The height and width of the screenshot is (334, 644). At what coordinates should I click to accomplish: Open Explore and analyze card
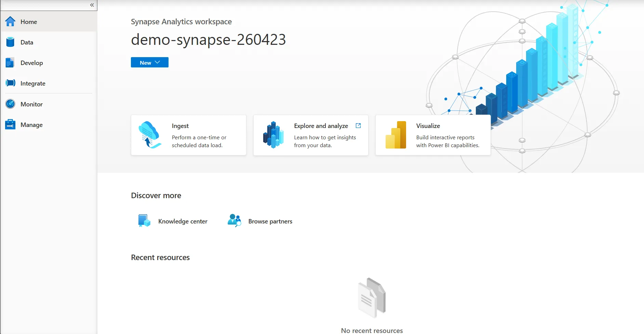[311, 135]
